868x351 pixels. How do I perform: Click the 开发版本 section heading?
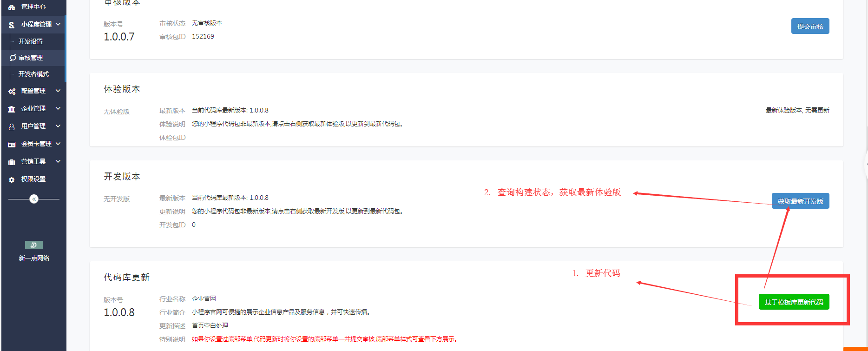122,177
